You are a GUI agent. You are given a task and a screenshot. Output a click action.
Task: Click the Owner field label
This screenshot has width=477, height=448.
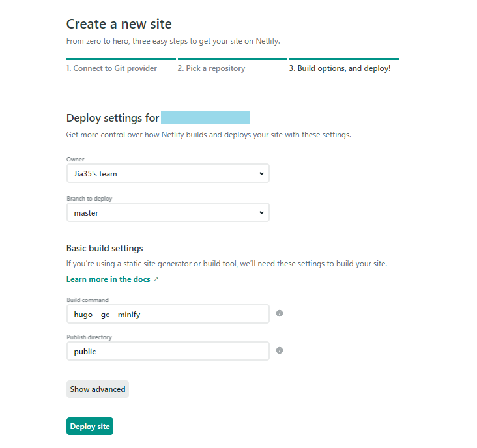click(x=76, y=160)
